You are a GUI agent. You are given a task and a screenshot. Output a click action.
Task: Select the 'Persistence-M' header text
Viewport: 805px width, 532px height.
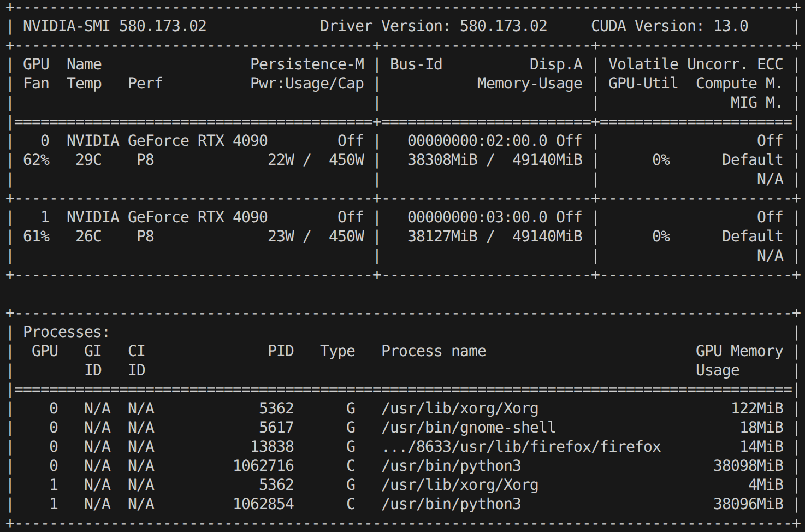307,64
